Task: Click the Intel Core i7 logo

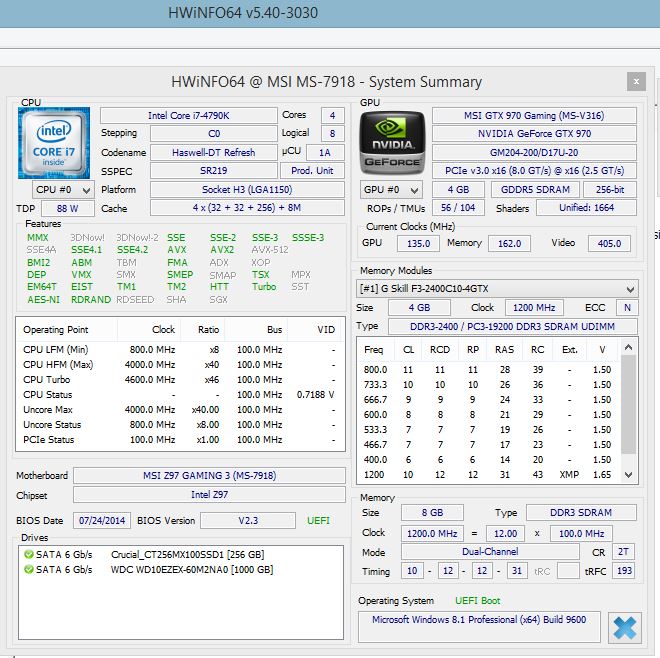Action: point(54,143)
